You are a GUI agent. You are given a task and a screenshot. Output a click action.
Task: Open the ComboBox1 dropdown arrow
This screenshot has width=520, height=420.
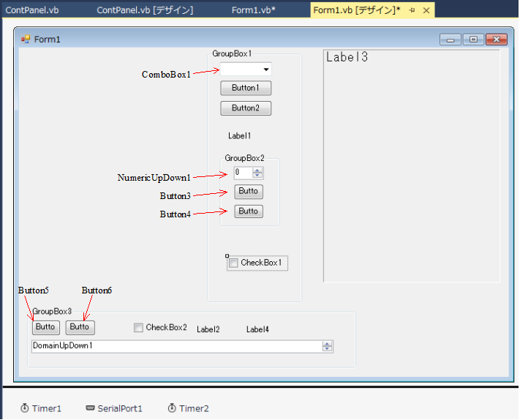pyautogui.click(x=266, y=70)
